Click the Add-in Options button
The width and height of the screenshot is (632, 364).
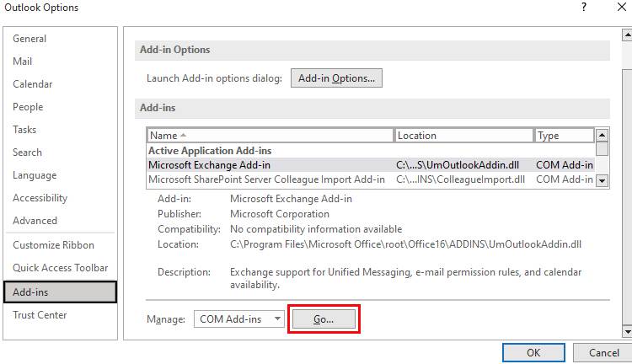coord(336,78)
